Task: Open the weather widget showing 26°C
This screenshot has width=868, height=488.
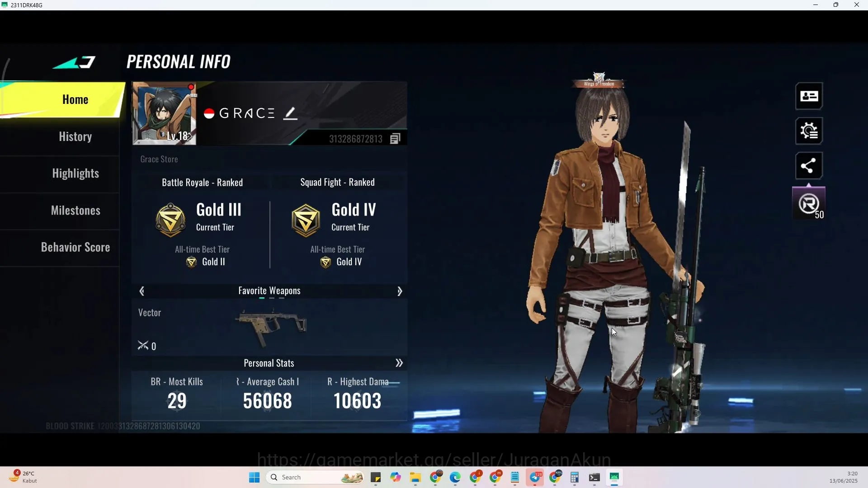Action: point(24,477)
